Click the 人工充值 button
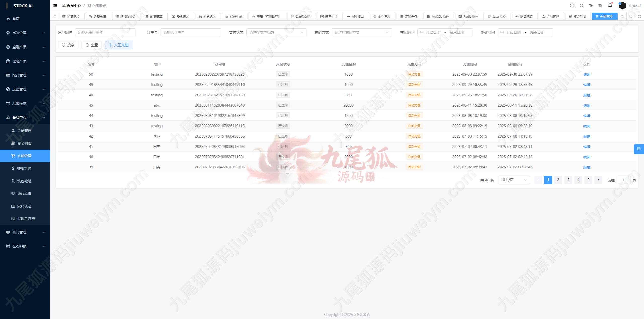The width and height of the screenshot is (644, 319). point(118,45)
